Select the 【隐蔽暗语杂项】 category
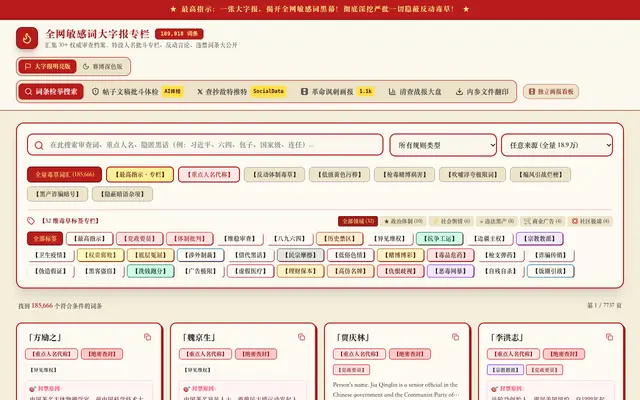This screenshot has width=640, height=400. click(x=122, y=194)
